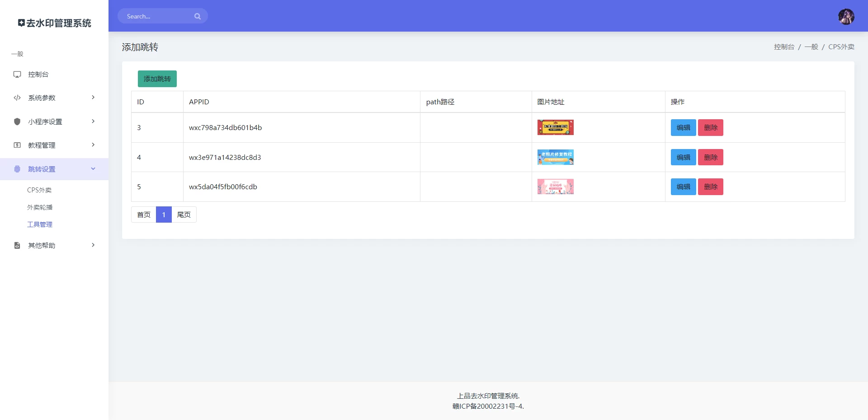Select CPS外卖 in the sidebar submenu
The height and width of the screenshot is (420, 868).
coord(39,190)
